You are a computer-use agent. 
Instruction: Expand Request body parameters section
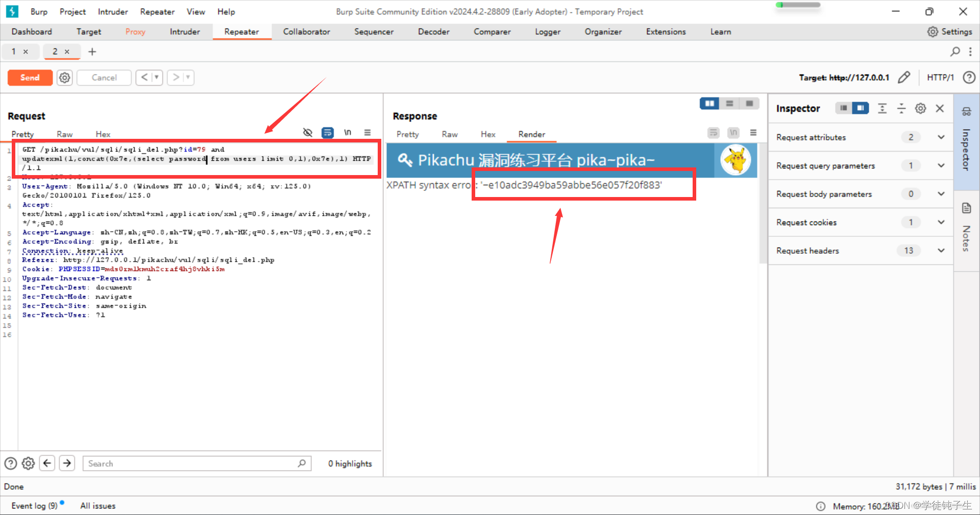[x=941, y=194]
